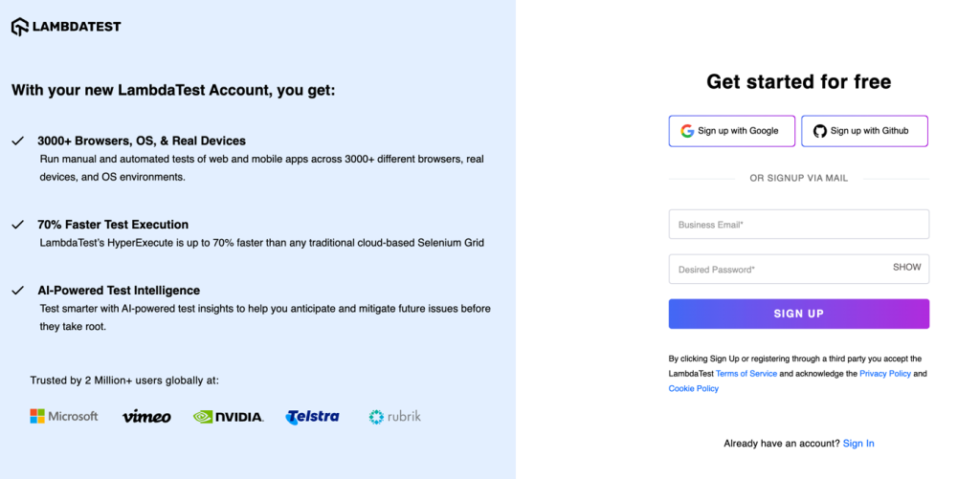
Task: Click checkmark beside 70% Faster Test Execution
Action: [x=17, y=225]
